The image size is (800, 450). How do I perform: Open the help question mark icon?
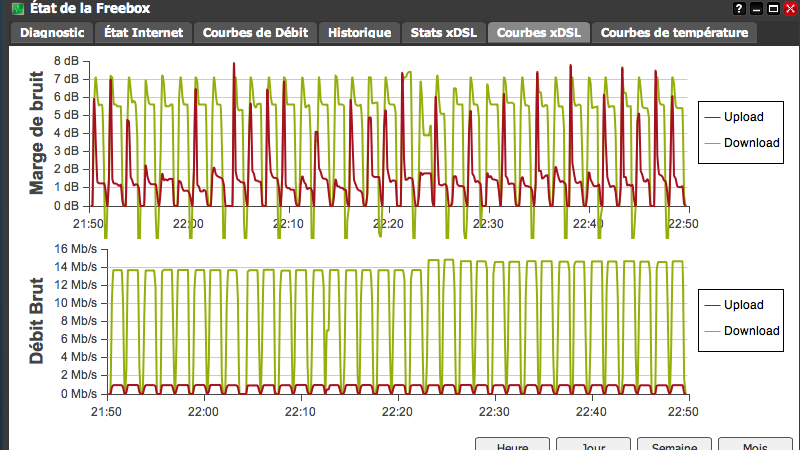pos(739,8)
